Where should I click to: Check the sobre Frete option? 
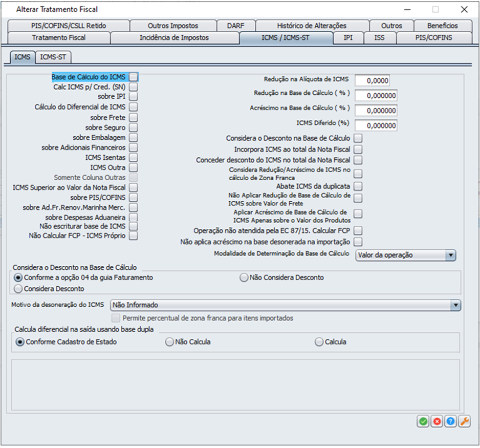[134, 118]
